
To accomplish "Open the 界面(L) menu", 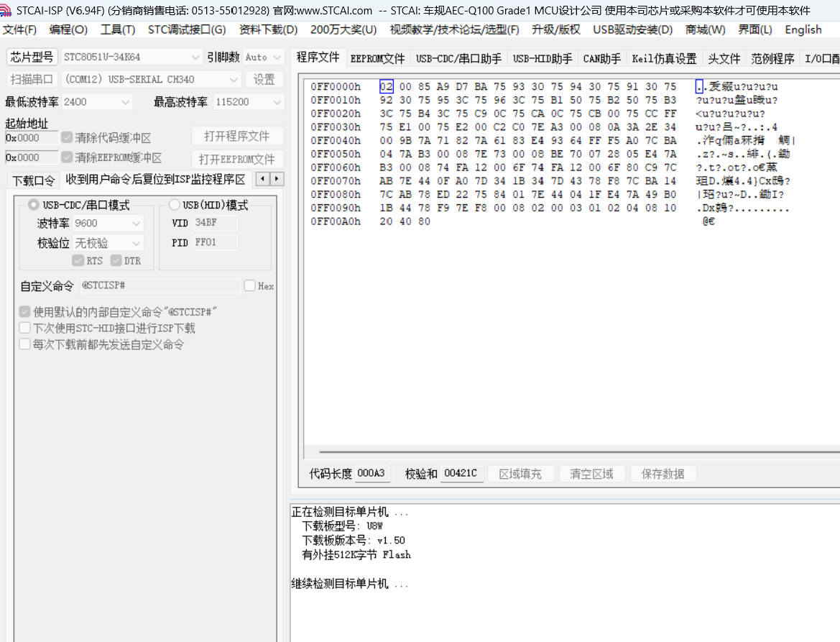I will click(755, 29).
